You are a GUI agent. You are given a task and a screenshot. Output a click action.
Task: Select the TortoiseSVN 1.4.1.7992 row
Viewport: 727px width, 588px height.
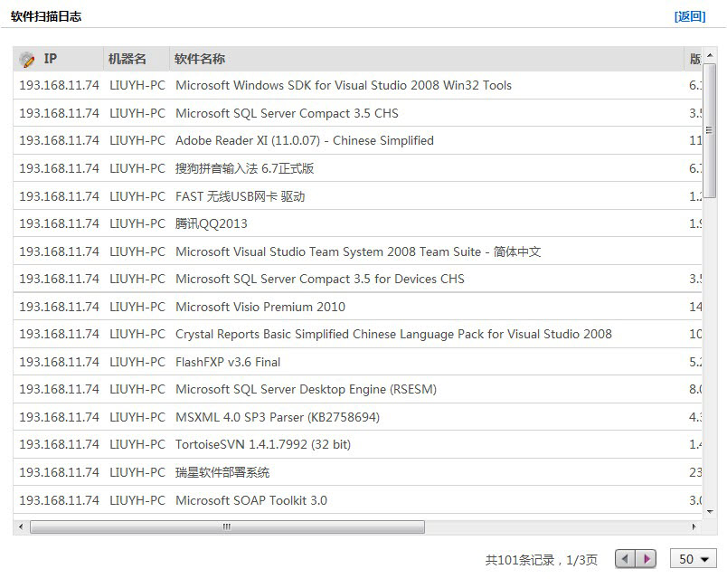click(x=262, y=444)
